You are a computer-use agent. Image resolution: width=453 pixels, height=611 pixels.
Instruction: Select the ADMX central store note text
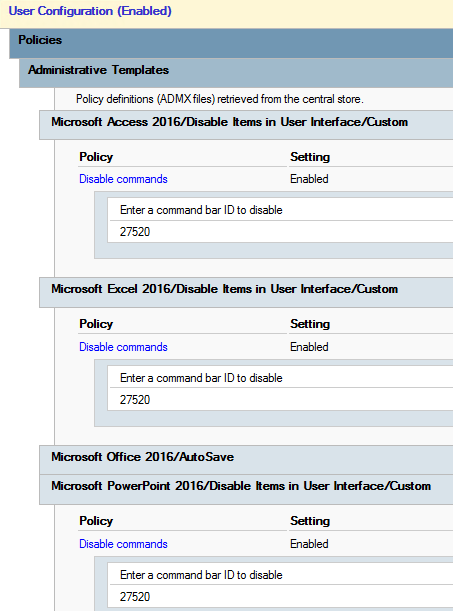point(220,99)
